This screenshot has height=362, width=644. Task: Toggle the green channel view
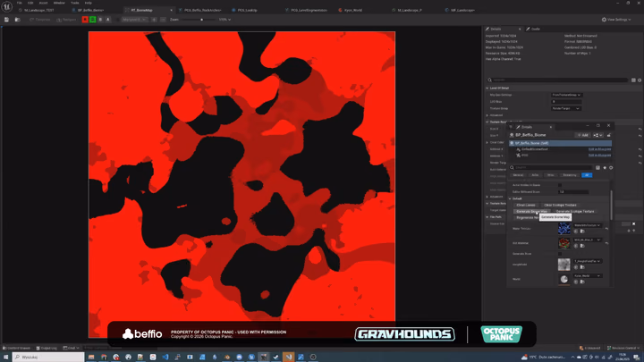pos(93,20)
